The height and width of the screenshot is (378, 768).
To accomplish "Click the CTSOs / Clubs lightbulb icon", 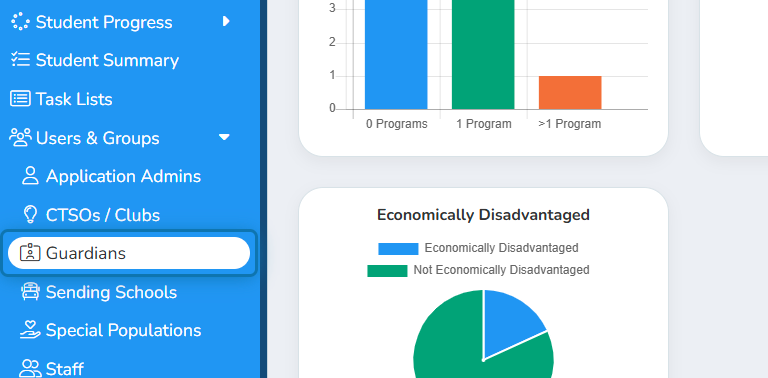I will [30, 214].
